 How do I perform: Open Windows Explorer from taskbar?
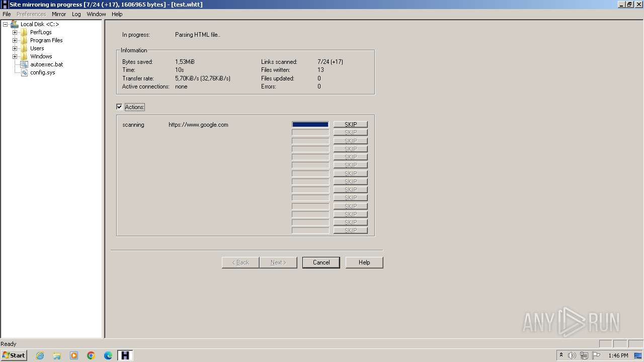click(57, 355)
